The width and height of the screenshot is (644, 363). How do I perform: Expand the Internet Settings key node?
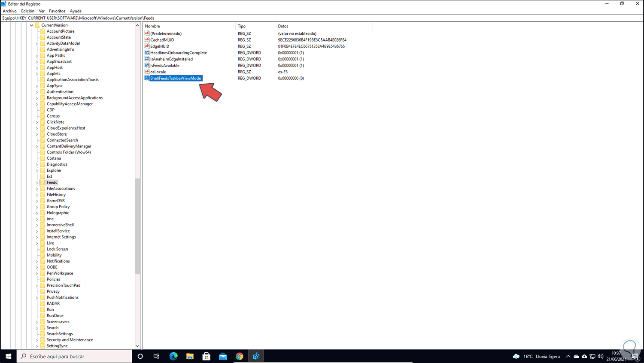click(37, 237)
